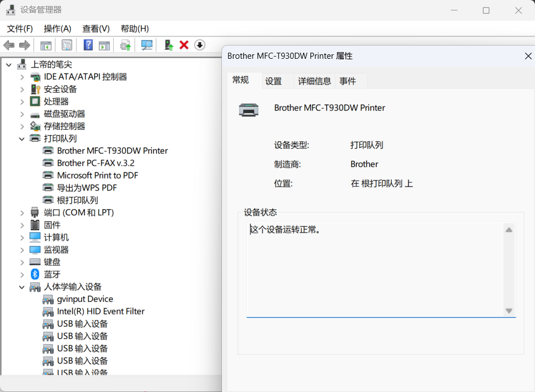This screenshot has height=392, width=535.
Task: Click the Update driver toolbar icon
Action: coord(125,45)
